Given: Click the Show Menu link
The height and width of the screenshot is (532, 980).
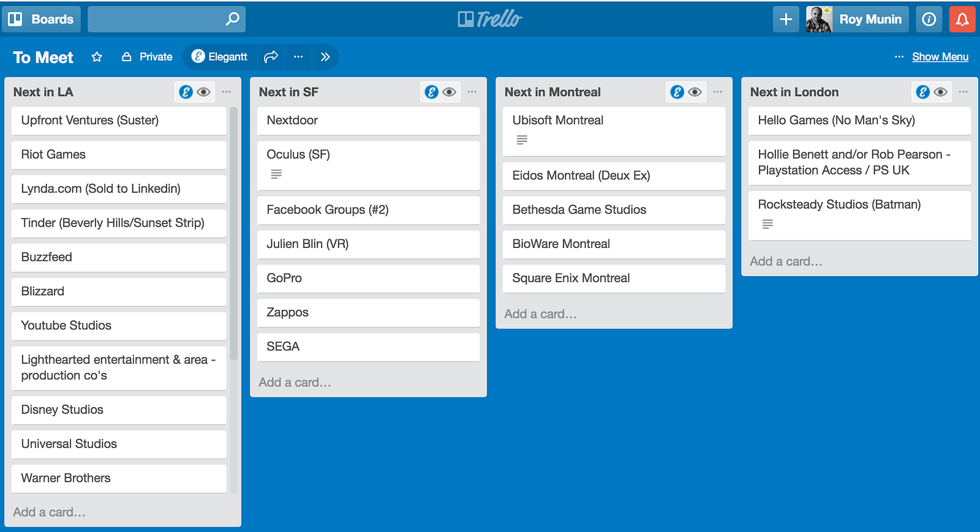Looking at the screenshot, I should [x=940, y=57].
